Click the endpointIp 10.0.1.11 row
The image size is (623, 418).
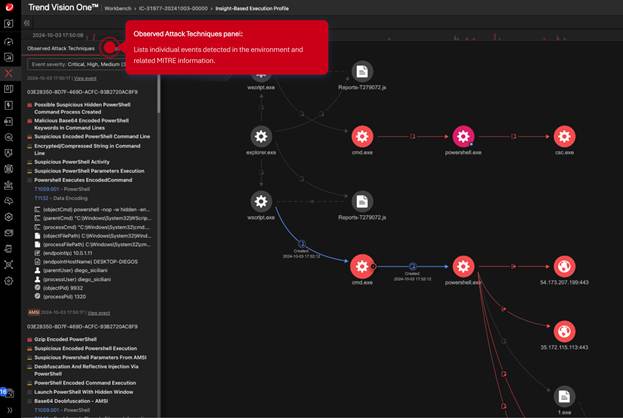point(64,253)
